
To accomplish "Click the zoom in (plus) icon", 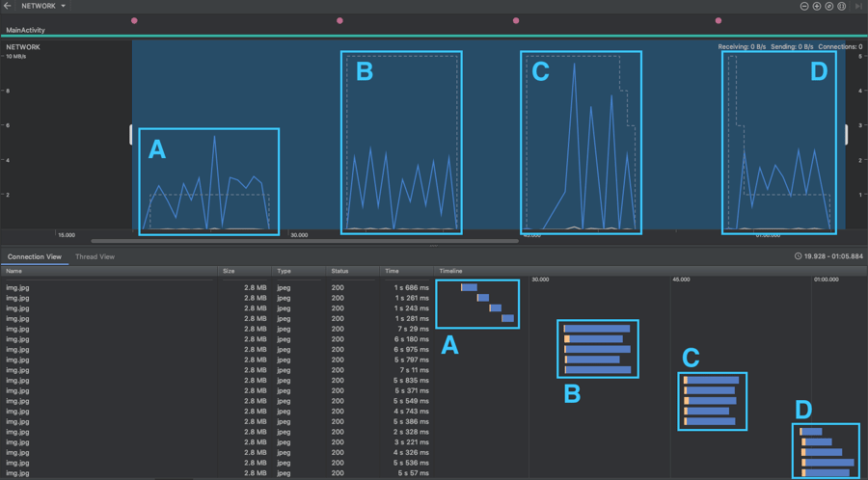I will [817, 6].
